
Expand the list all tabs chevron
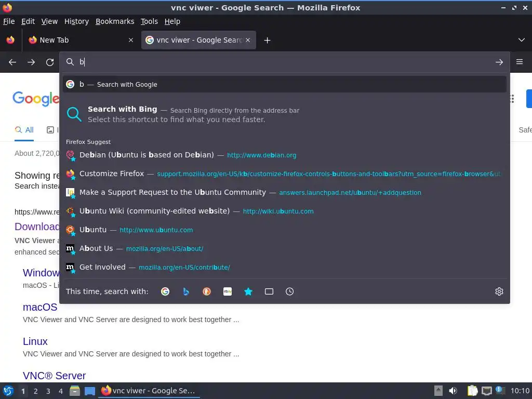click(x=522, y=40)
